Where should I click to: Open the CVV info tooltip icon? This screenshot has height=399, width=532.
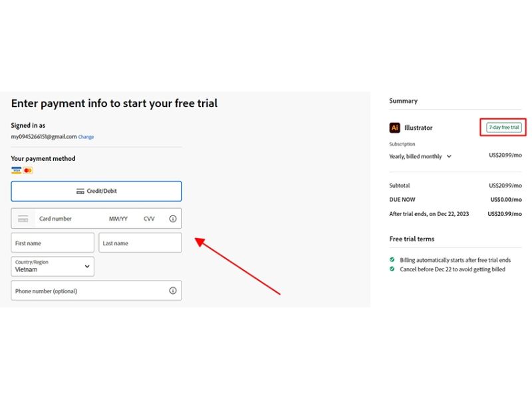pyautogui.click(x=173, y=219)
